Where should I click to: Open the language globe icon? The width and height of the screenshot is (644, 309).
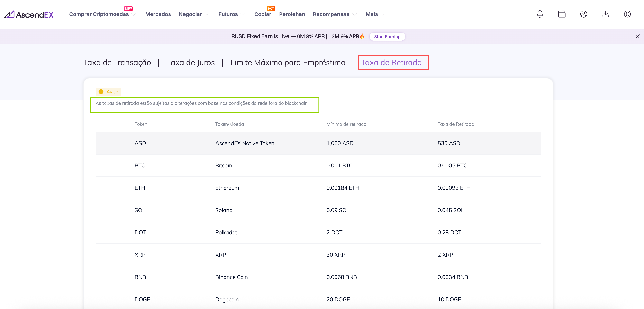(x=627, y=14)
